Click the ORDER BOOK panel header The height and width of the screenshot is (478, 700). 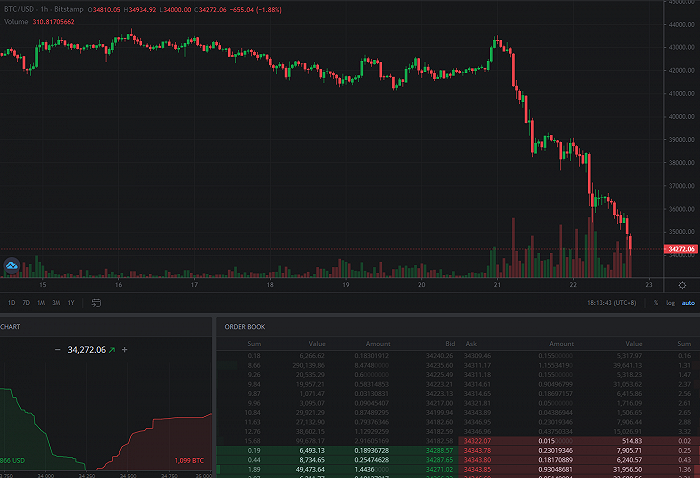pyautogui.click(x=245, y=327)
